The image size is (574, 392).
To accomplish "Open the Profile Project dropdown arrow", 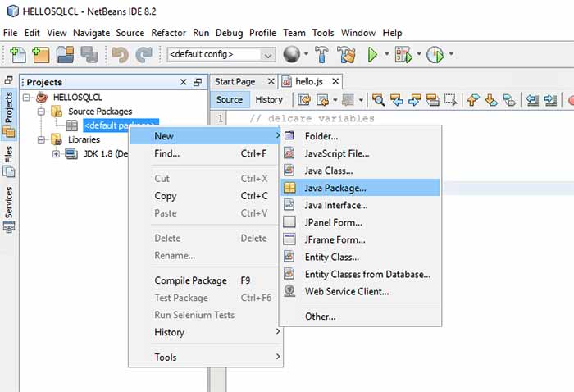I will (x=451, y=54).
